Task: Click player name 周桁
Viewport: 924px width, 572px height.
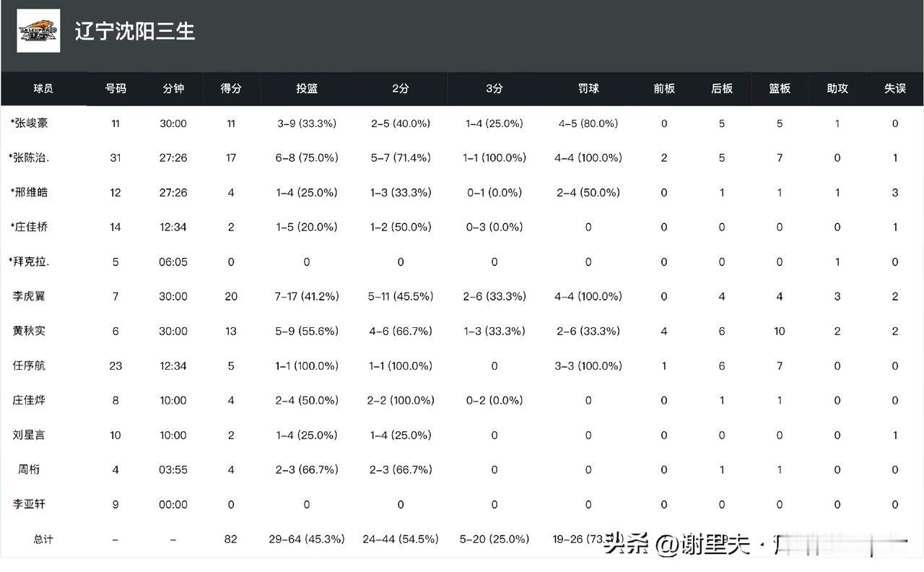Action: point(29,469)
